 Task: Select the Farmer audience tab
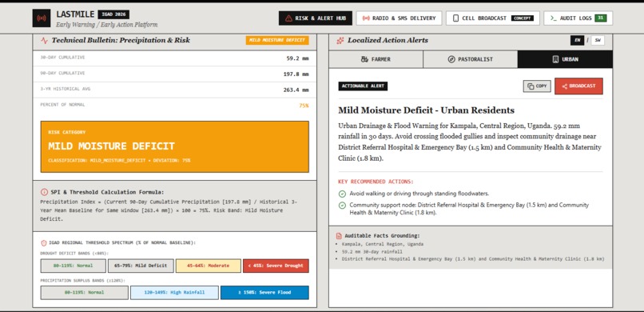click(x=376, y=59)
